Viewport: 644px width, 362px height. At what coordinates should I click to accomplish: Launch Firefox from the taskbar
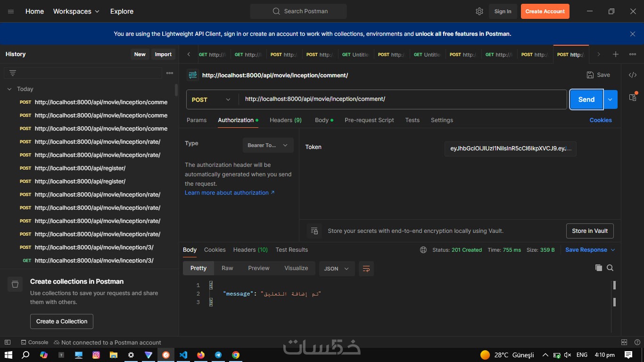tap(201, 355)
